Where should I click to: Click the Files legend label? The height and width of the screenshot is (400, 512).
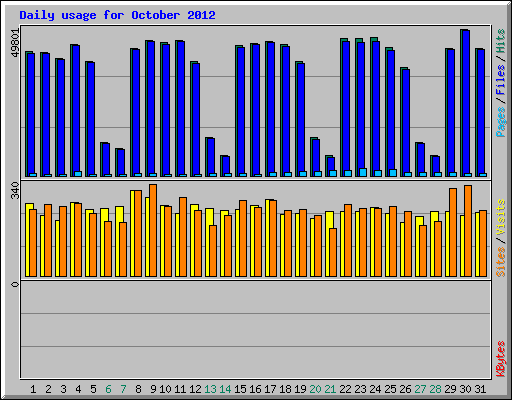[501, 79]
